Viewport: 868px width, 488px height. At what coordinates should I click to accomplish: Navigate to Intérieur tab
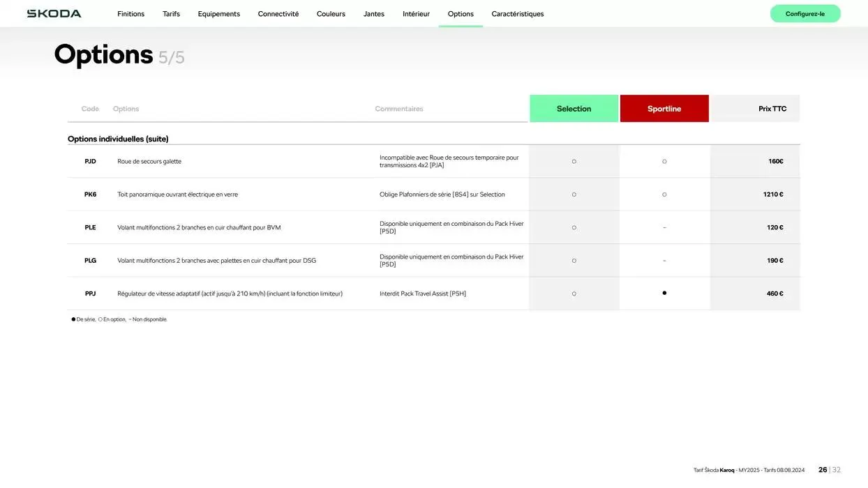[x=416, y=14]
